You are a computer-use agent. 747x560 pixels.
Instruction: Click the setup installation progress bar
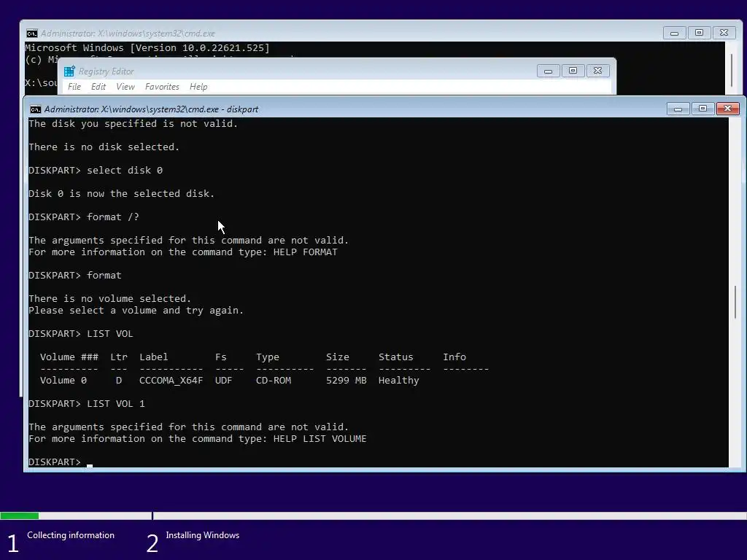[373, 516]
